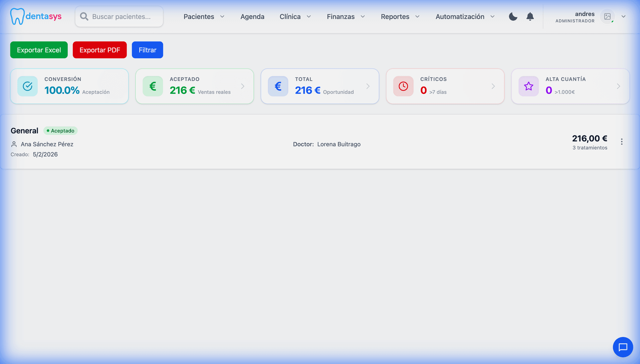Image resolution: width=640 pixels, height=364 pixels.
Task: Click the user avatar image icon
Action: point(607,16)
